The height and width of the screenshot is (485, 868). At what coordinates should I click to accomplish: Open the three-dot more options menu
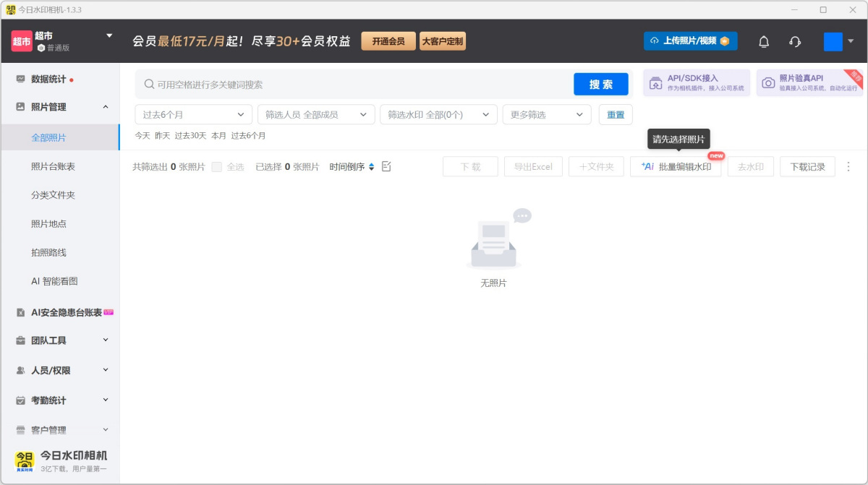point(848,167)
